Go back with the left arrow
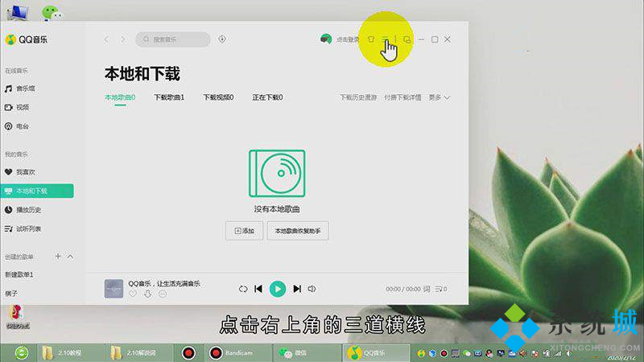This screenshot has height=362, width=644. tap(106, 39)
